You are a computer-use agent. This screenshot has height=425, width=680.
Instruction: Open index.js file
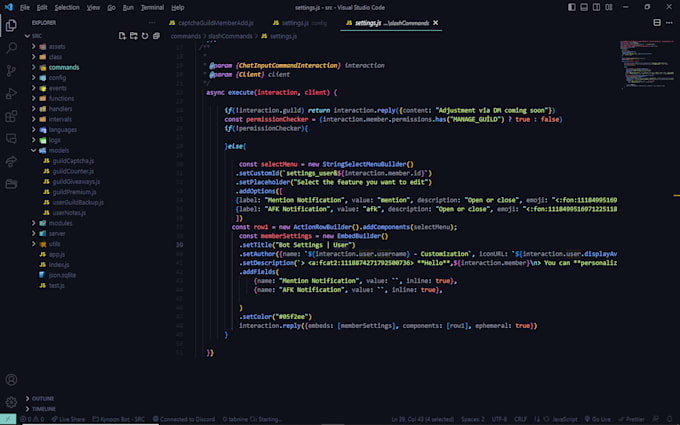click(59, 265)
